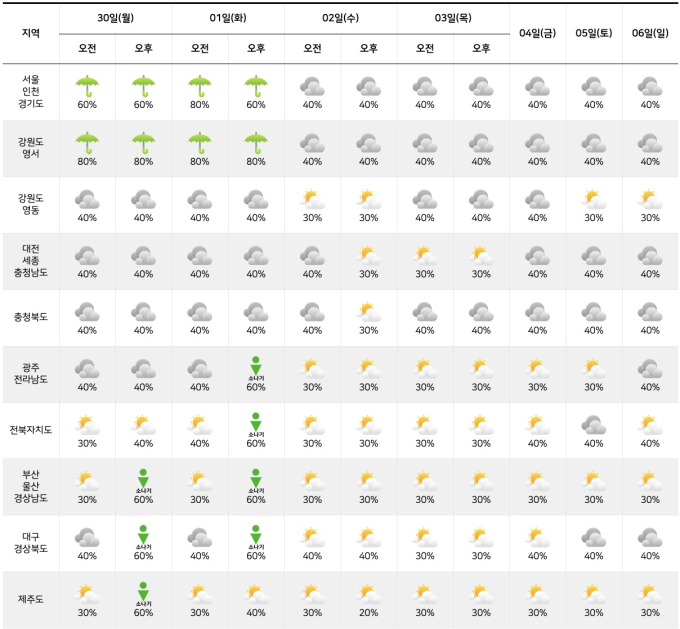Click the 부산 30일 오후 소나기 shower icon

coord(144,482)
